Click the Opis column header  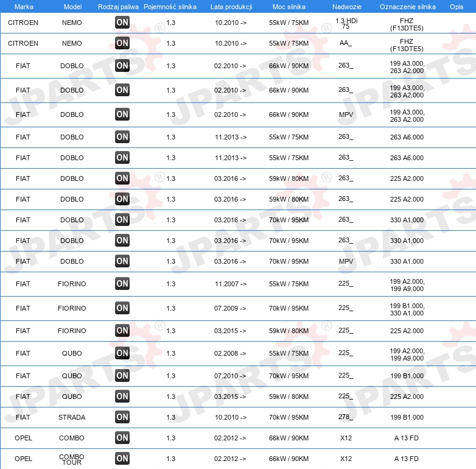(457, 7)
